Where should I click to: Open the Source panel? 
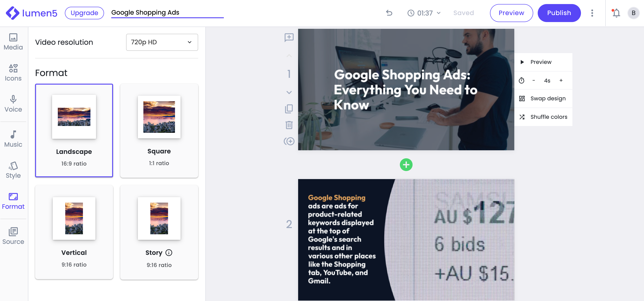tap(13, 236)
